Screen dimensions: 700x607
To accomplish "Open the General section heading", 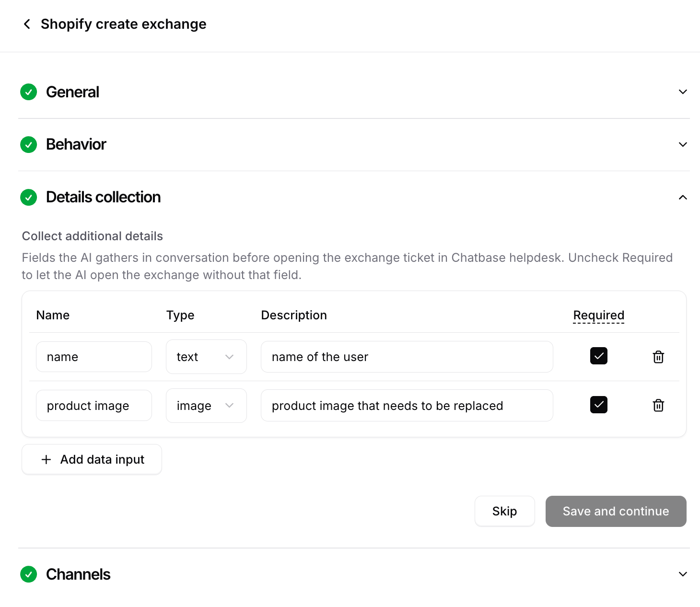I will click(x=72, y=92).
